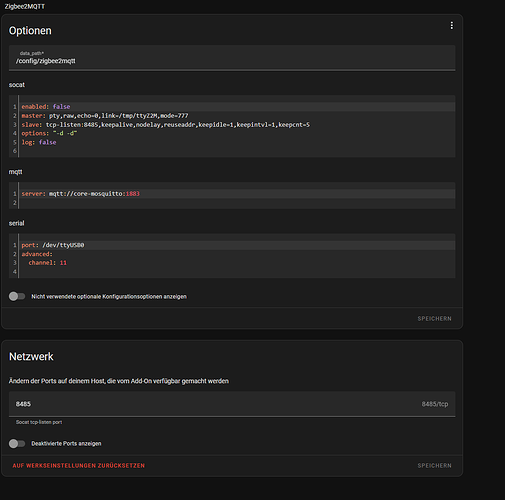Click the Optionen heading

(x=30, y=31)
